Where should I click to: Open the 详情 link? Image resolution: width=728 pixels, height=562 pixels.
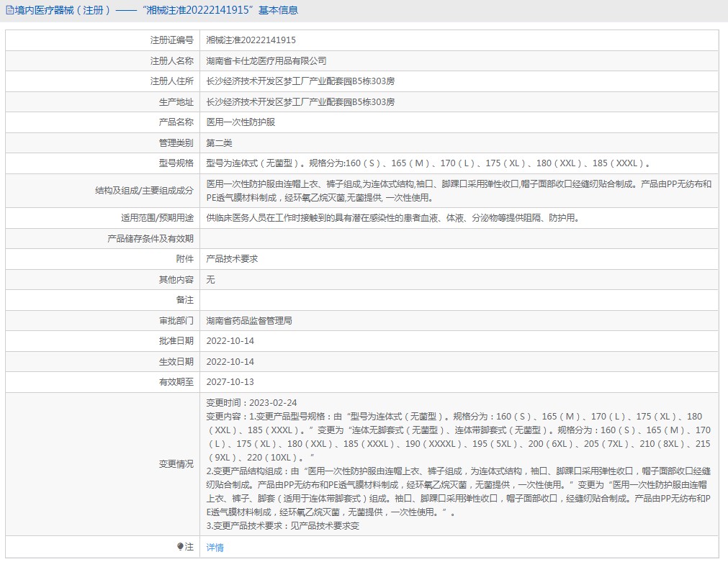215,547
